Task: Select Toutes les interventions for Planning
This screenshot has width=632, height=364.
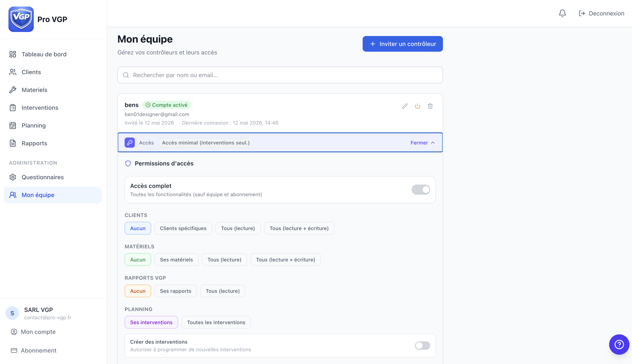Action: [216, 322]
